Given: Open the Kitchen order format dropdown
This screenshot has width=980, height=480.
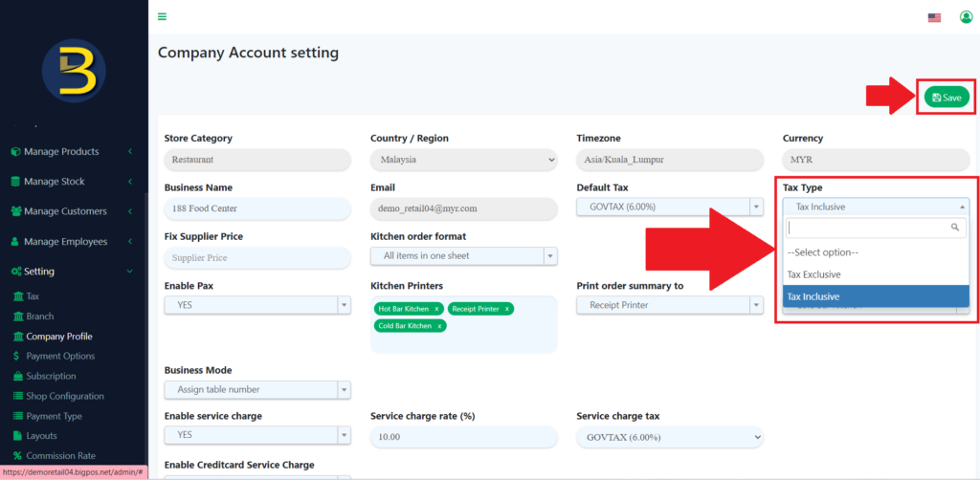Looking at the screenshot, I should pos(463,256).
